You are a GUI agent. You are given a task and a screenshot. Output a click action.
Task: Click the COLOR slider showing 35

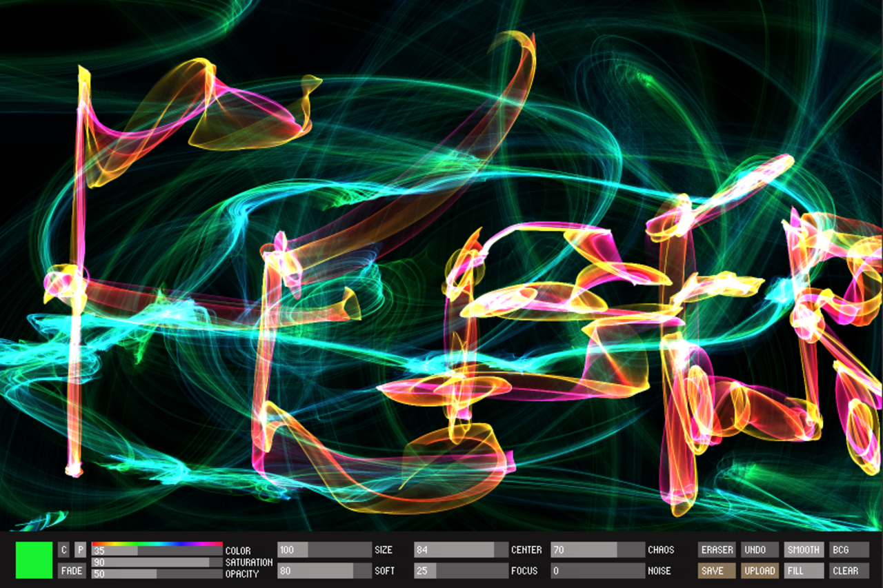pyautogui.click(x=157, y=551)
